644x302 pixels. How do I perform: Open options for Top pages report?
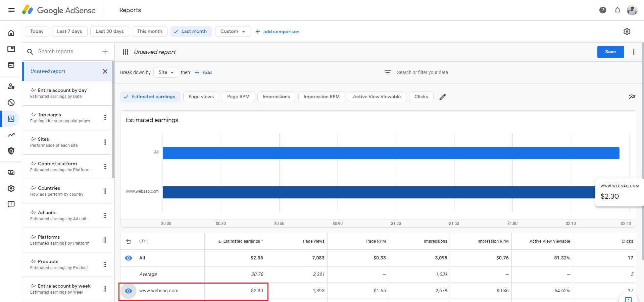click(105, 118)
